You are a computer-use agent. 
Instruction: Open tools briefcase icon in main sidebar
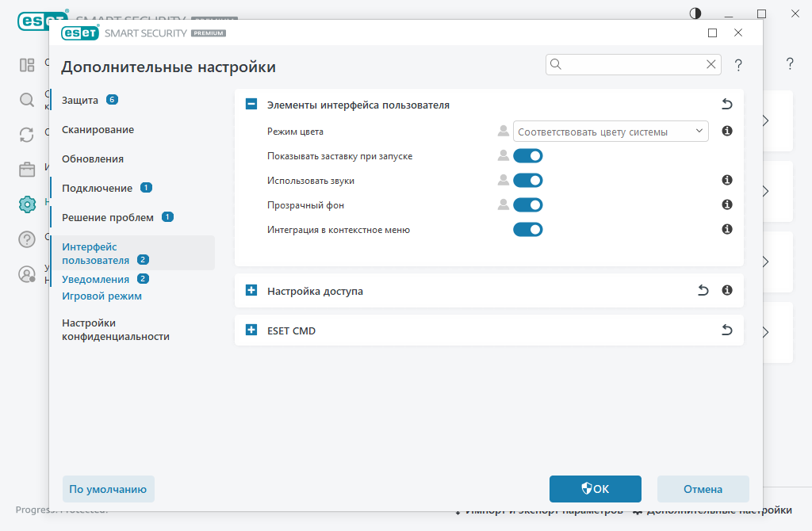tap(27, 170)
